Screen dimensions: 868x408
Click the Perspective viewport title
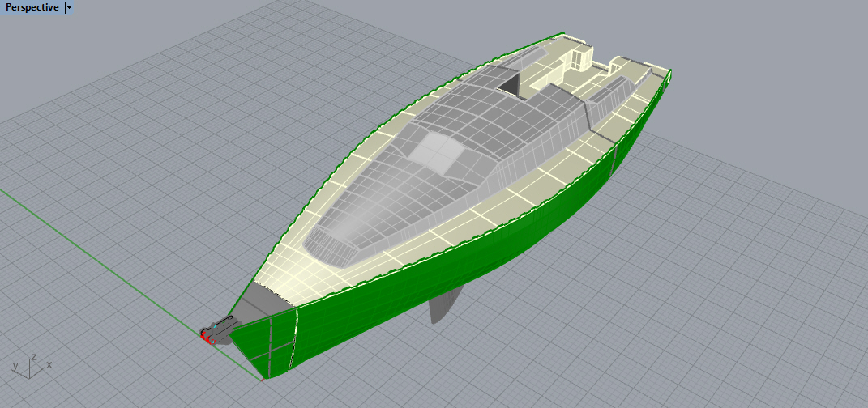coord(32,7)
